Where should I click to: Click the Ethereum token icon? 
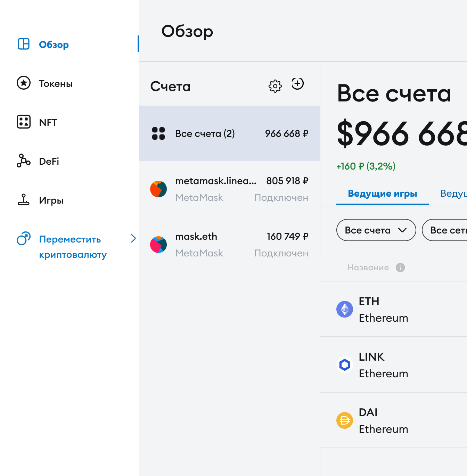(x=345, y=309)
